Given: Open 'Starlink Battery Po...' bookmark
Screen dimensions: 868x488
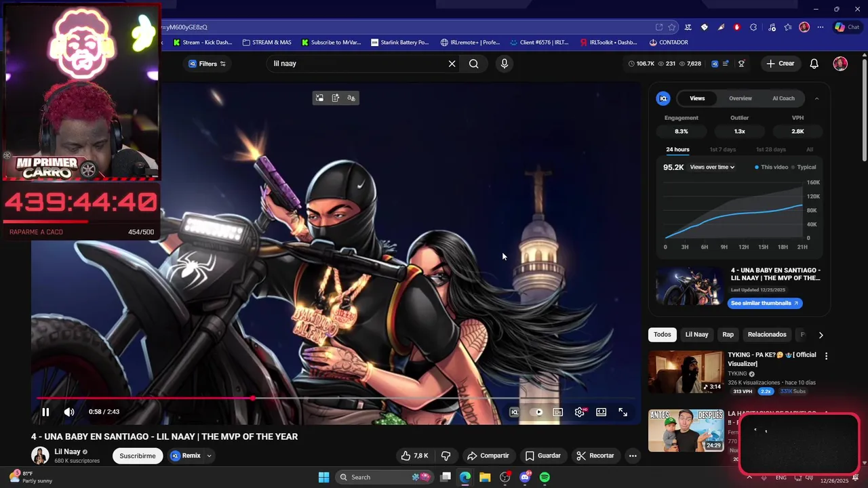Looking at the screenshot, I should 399,43.
